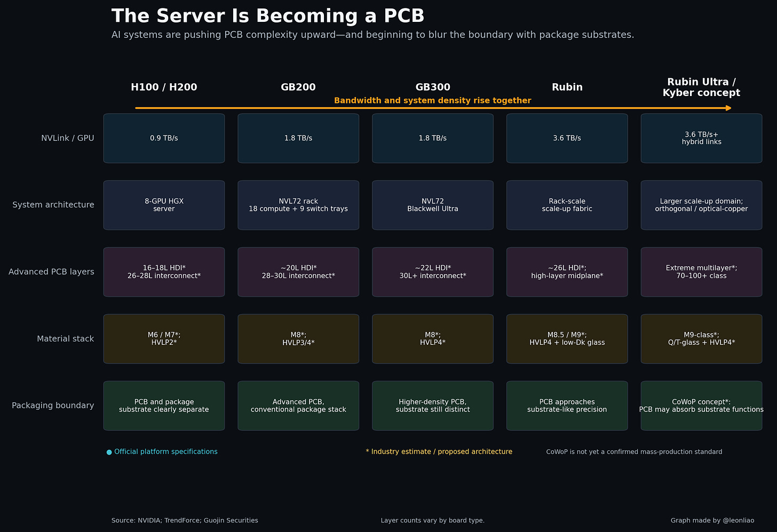Click the title "The Server Is Becoming a PCB"

268,16
